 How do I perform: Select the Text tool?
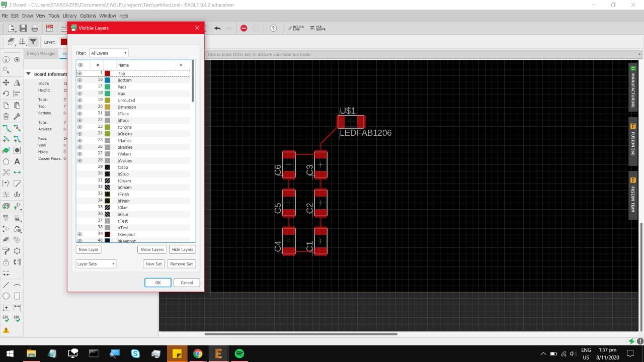pyautogui.click(x=17, y=161)
